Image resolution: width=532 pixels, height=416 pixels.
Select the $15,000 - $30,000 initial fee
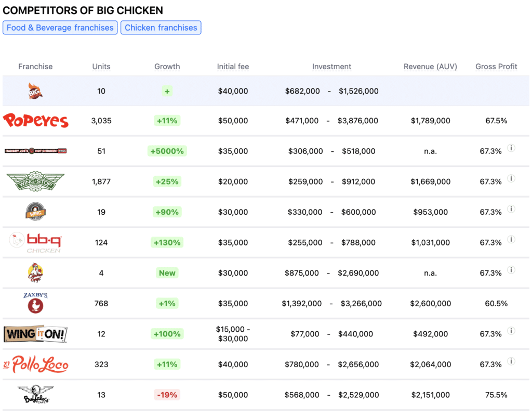[x=233, y=334]
